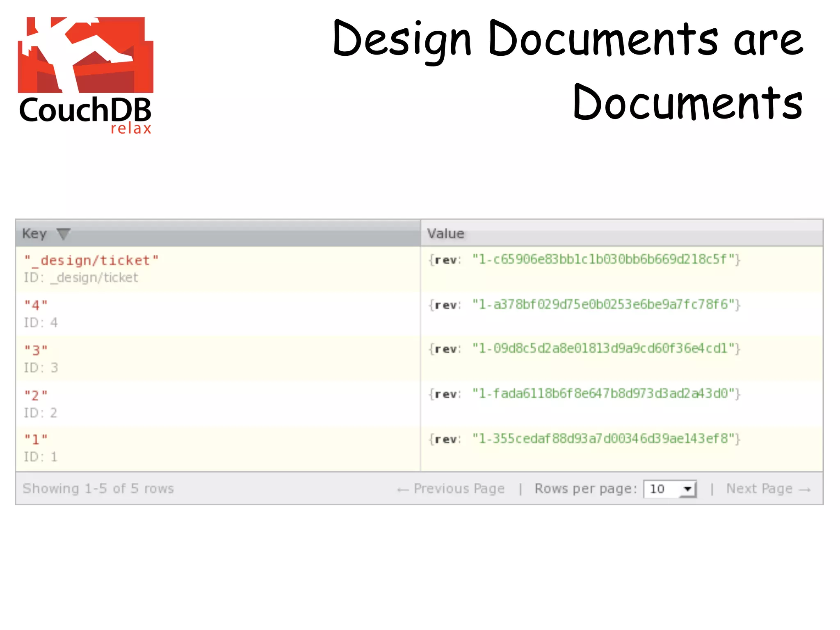This screenshot has height=630, width=840.
Task: Select rev value starting 1-fada6118b
Action: click(x=604, y=394)
